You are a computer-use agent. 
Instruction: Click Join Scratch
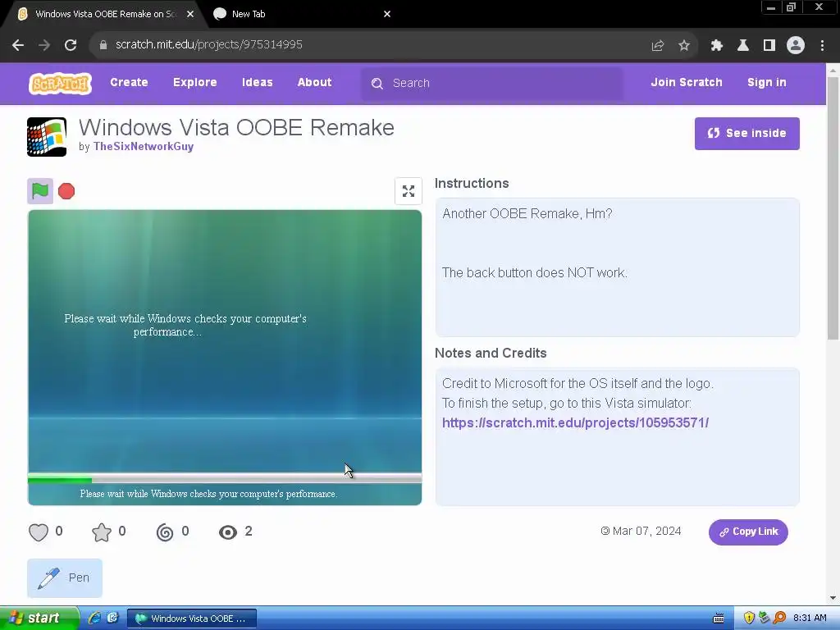point(687,83)
